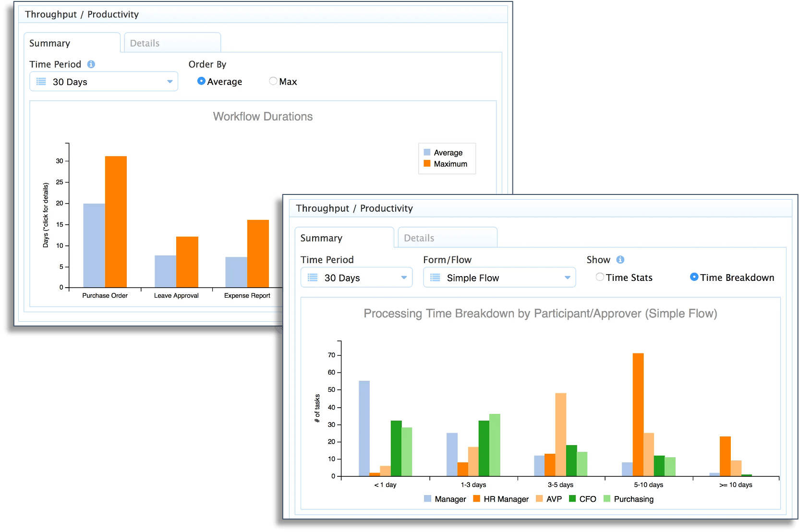Select the Summary tab in Processing Time panel
The height and width of the screenshot is (532, 799).
[x=321, y=238]
